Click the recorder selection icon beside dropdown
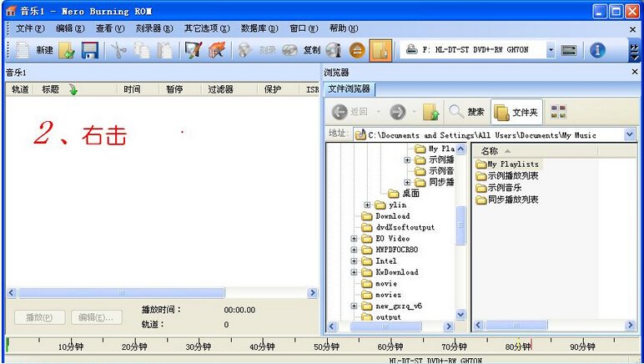 (x=569, y=50)
